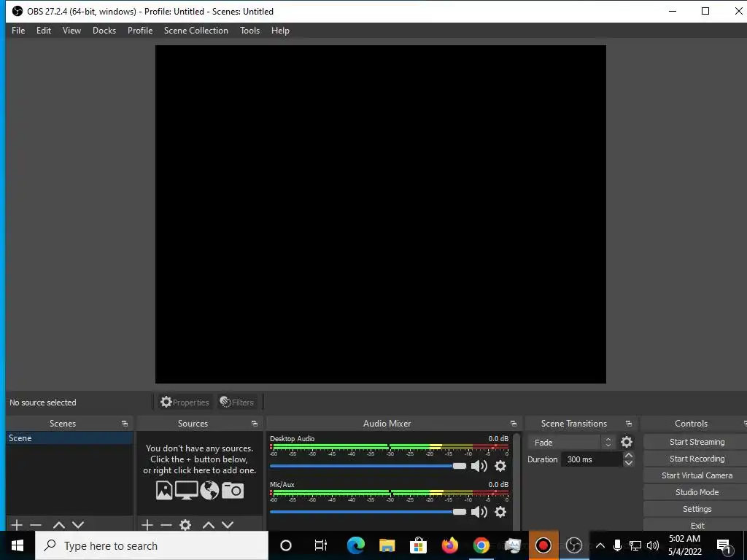Click the Audio Mixer scrollbar
The width and height of the screenshot is (747, 560).
pyautogui.click(x=516, y=481)
